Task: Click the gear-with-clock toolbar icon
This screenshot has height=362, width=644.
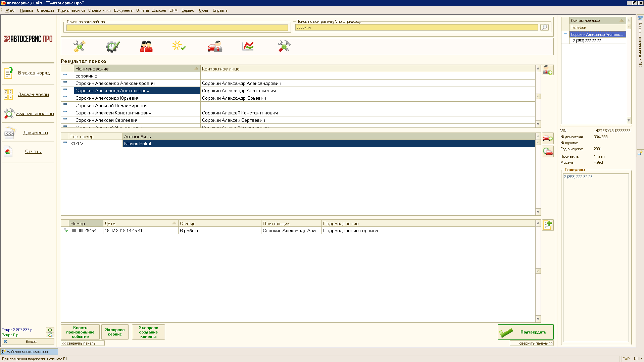Action: [x=112, y=46]
